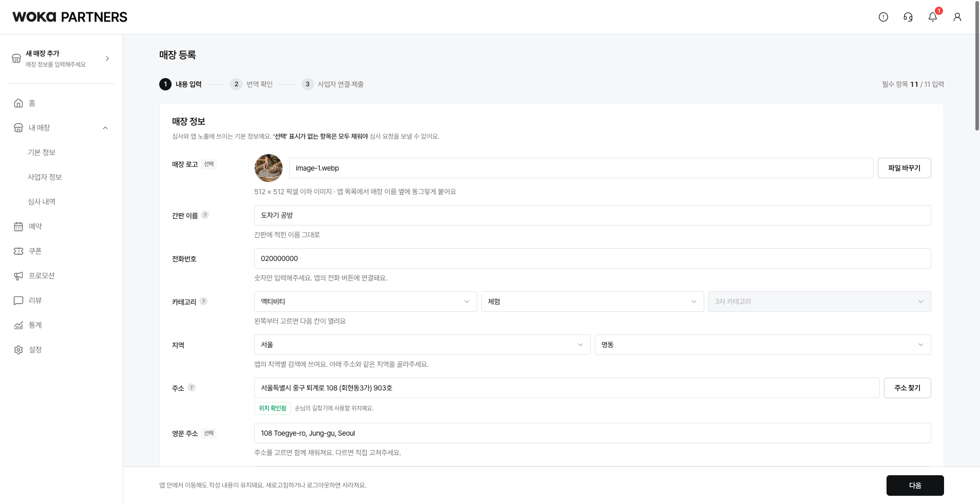The height and width of the screenshot is (504, 980).
Task: Click the 주소 address input field
Action: pos(567,388)
